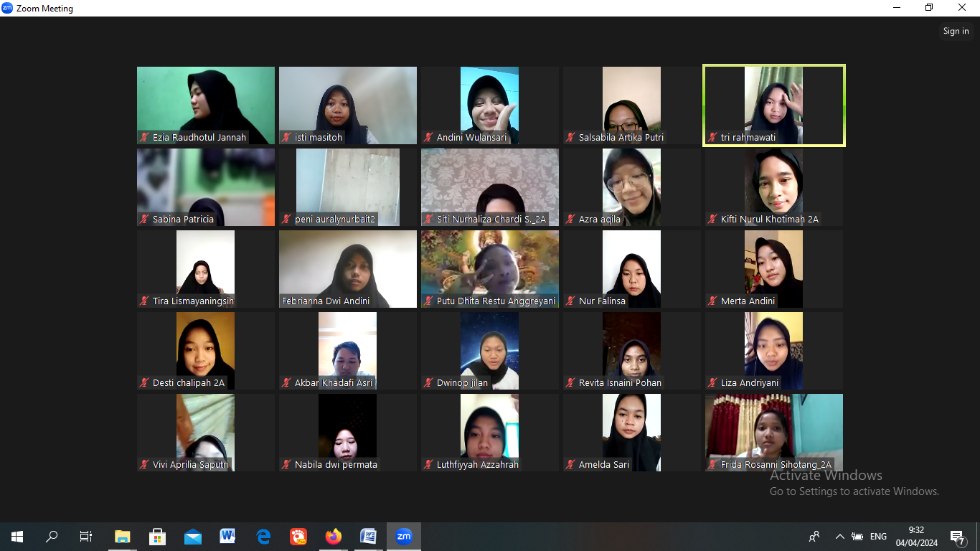
Task: Check battery status in system tray
Action: pos(857,537)
